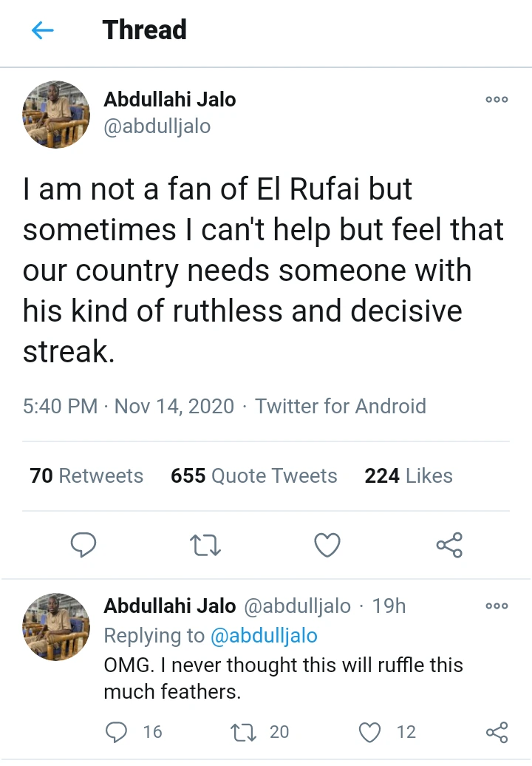Click reply icon showing 16 replies

[117, 732]
